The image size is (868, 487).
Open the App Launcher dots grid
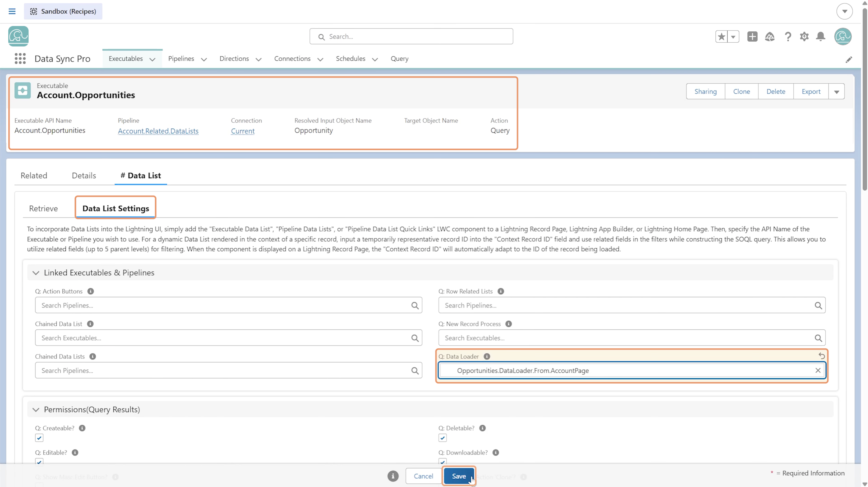coord(20,59)
